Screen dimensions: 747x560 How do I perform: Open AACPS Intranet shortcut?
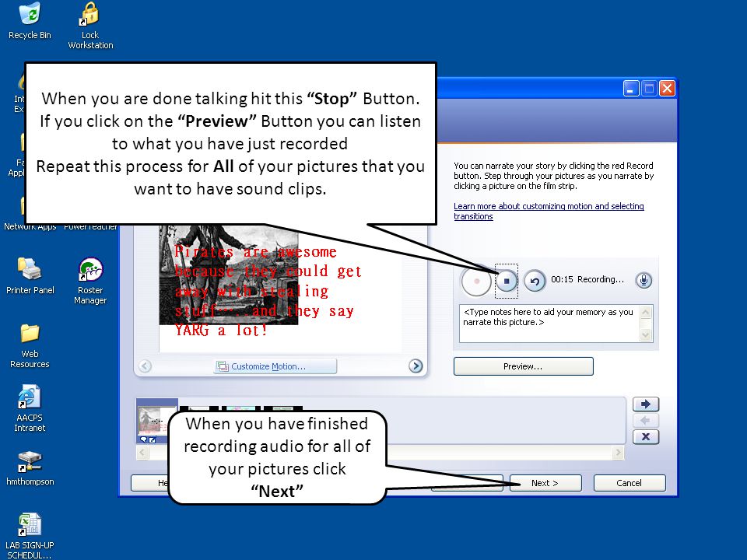pyautogui.click(x=30, y=408)
